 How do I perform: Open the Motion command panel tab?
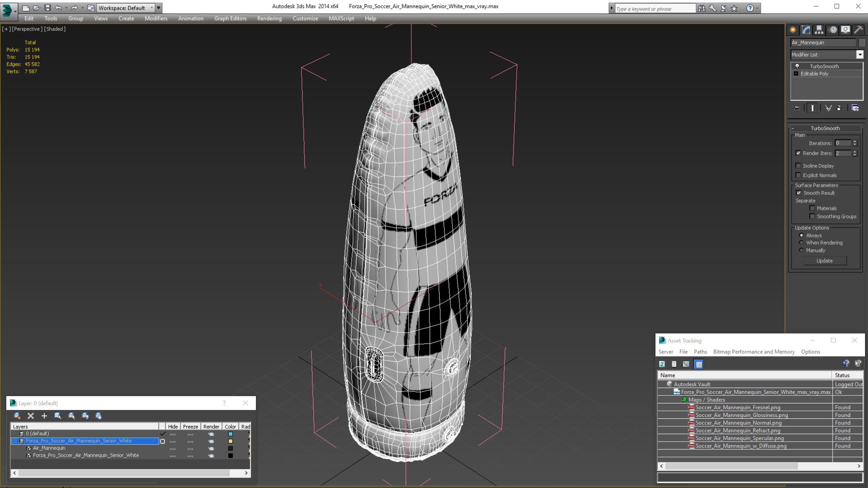(x=833, y=30)
